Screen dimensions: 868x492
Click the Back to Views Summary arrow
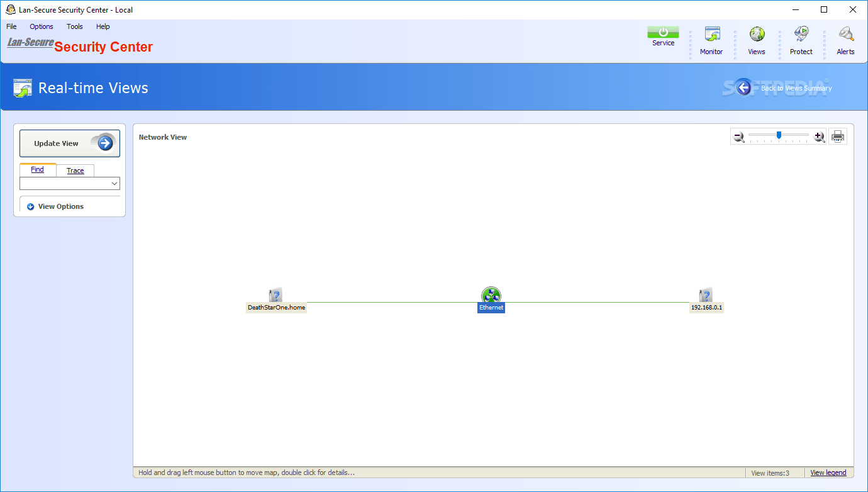tap(744, 87)
